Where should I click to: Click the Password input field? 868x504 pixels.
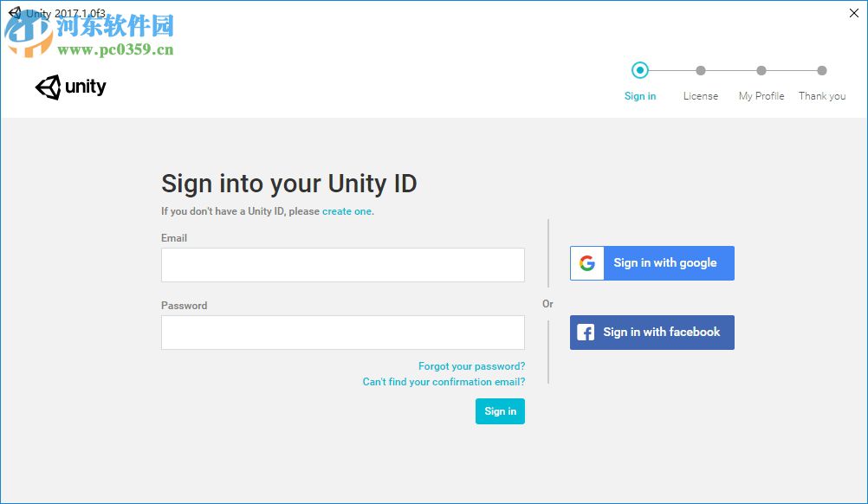pos(342,333)
